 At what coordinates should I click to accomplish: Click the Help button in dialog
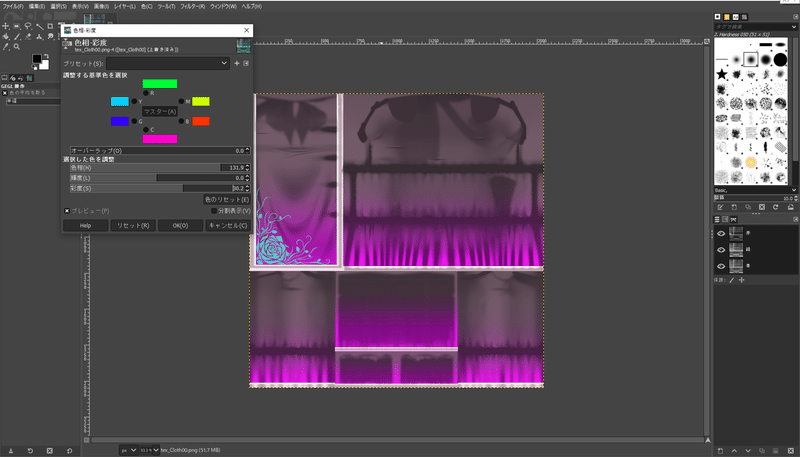click(85, 225)
